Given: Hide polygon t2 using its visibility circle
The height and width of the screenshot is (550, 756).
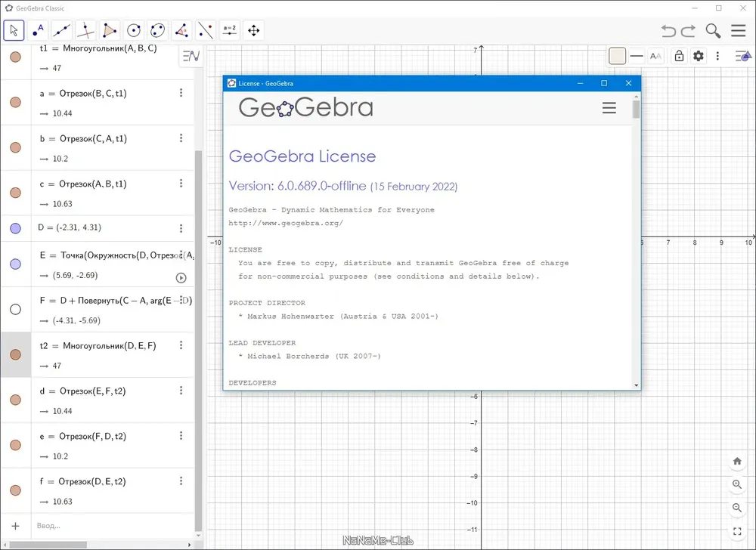Looking at the screenshot, I should [x=15, y=354].
